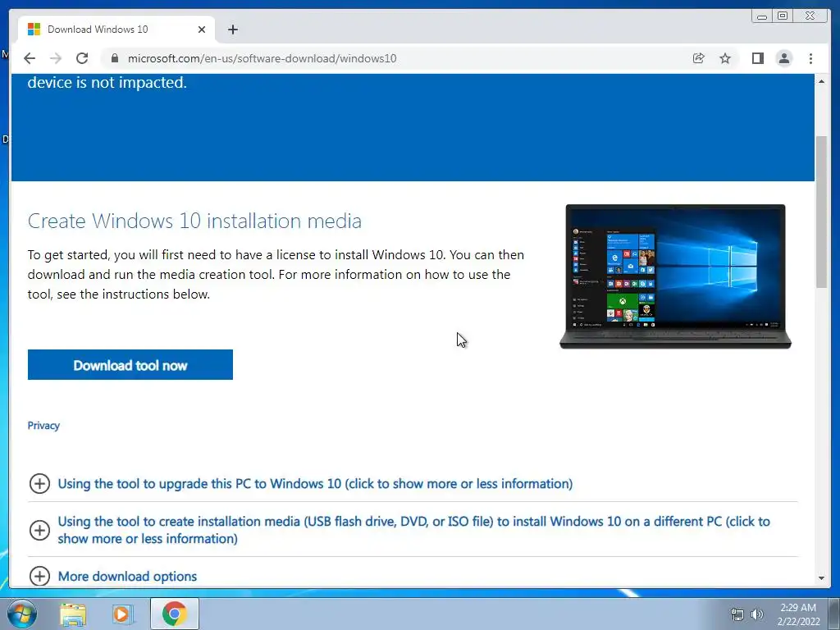Click the page scrollbar down arrow
The width and height of the screenshot is (840, 630).
(821, 578)
